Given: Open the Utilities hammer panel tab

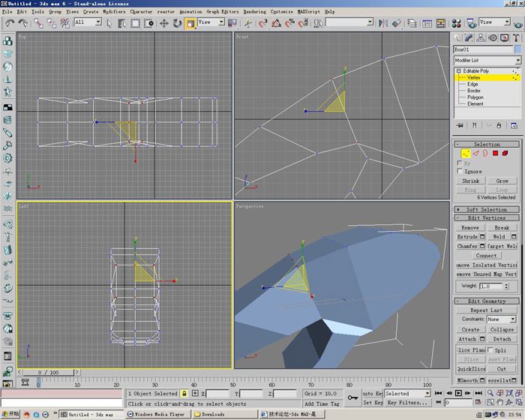Looking at the screenshot, I should click(x=517, y=37).
